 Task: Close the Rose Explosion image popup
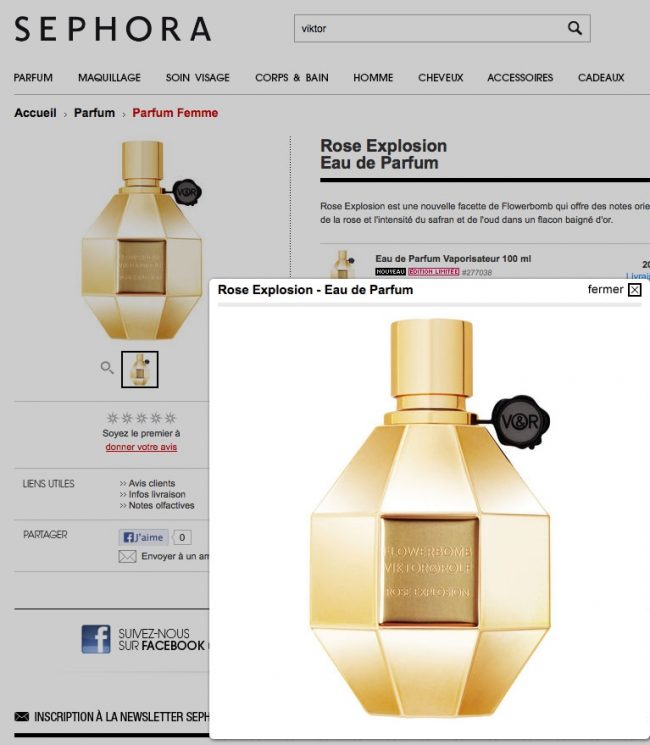[634, 290]
